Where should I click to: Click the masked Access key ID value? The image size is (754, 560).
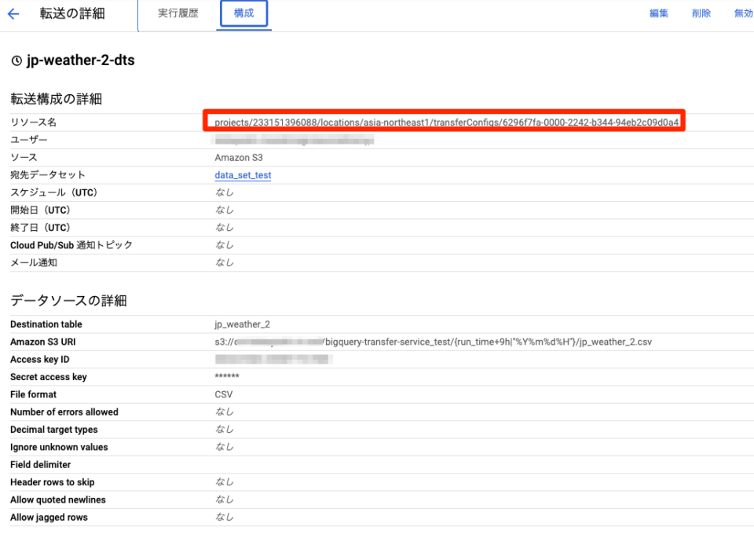[275, 359]
